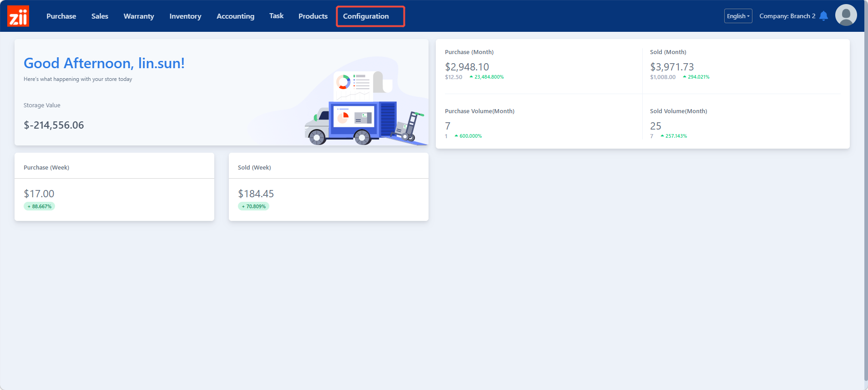Click the Company: Branch 2 label
Image resolution: width=868 pixels, height=390 pixels.
coord(787,16)
